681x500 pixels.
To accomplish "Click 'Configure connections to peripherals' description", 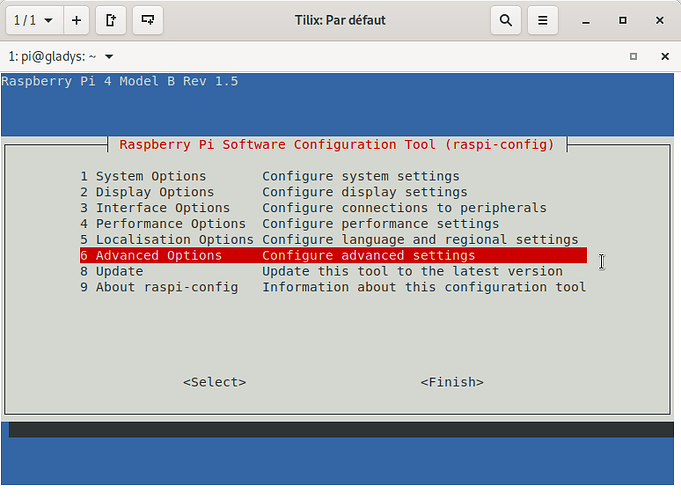I will pos(404,208).
